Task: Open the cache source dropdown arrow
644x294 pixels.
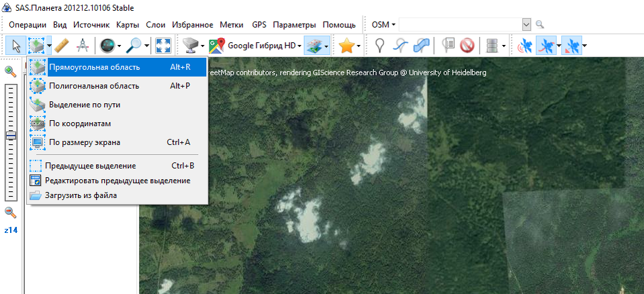Action: [203, 46]
